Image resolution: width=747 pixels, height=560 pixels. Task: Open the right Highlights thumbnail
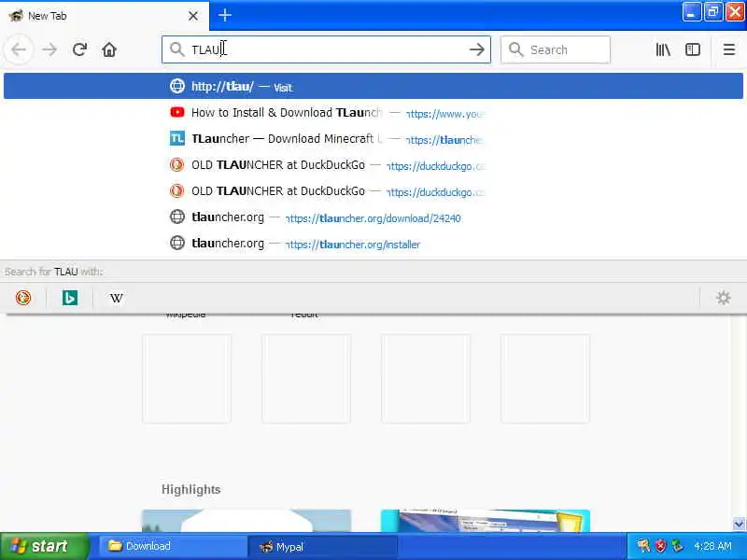pos(486,521)
